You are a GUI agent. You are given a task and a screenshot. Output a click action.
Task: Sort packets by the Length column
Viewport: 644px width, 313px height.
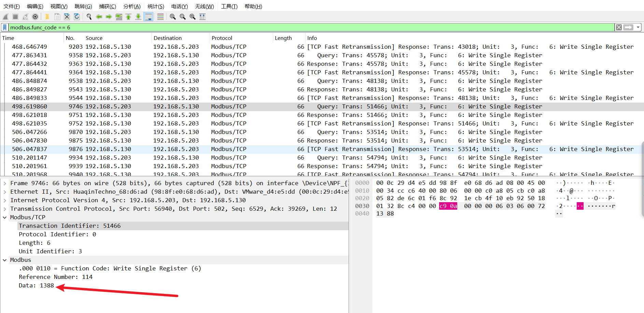pyautogui.click(x=289, y=38)
